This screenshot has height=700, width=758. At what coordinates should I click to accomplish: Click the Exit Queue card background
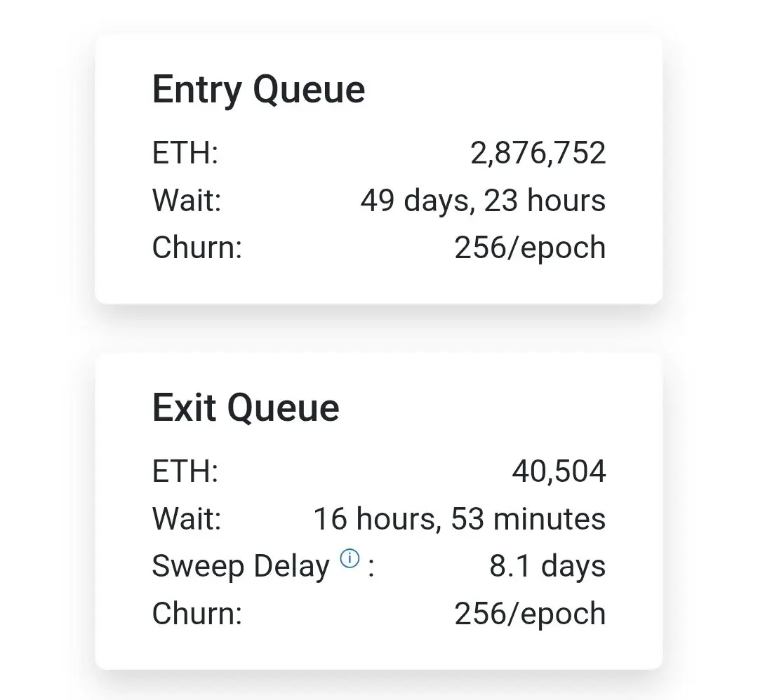click(378, 511)
